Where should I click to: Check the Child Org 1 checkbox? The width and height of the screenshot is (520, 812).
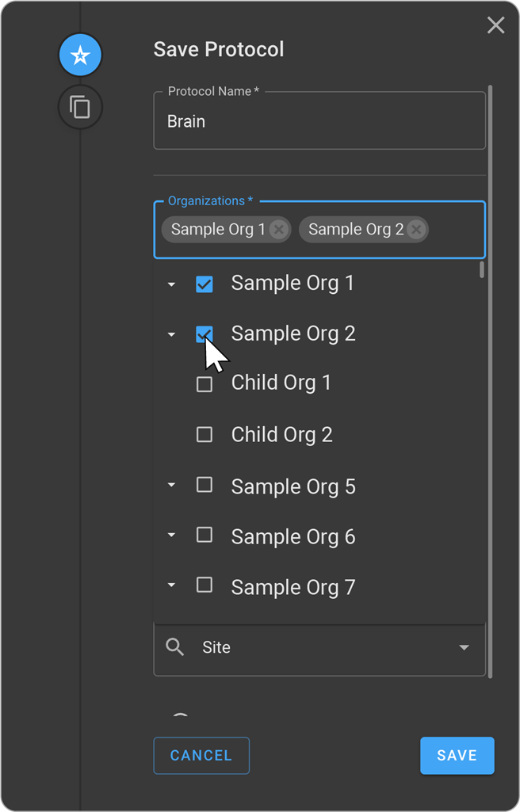[x=205, y=384]
